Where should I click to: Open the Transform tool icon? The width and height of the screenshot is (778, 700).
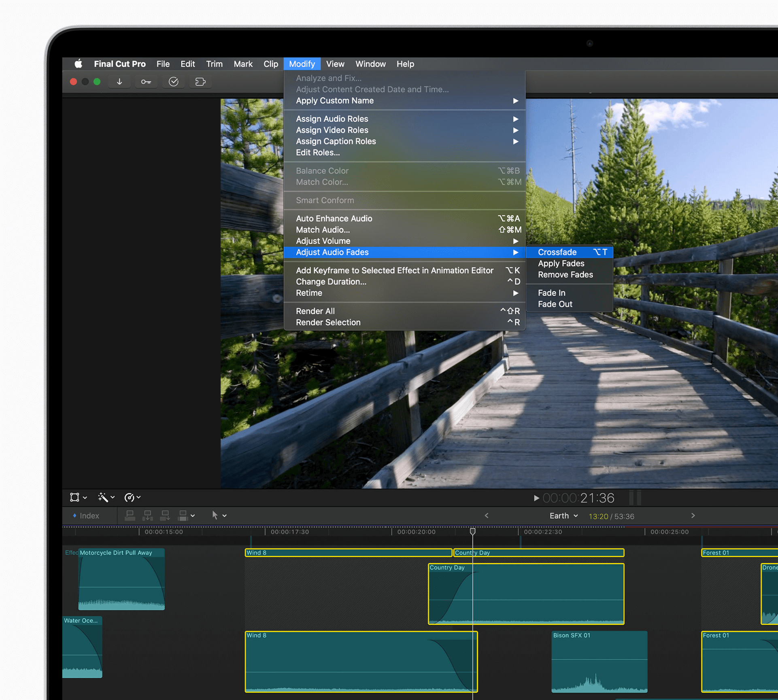tap(75, 497)
